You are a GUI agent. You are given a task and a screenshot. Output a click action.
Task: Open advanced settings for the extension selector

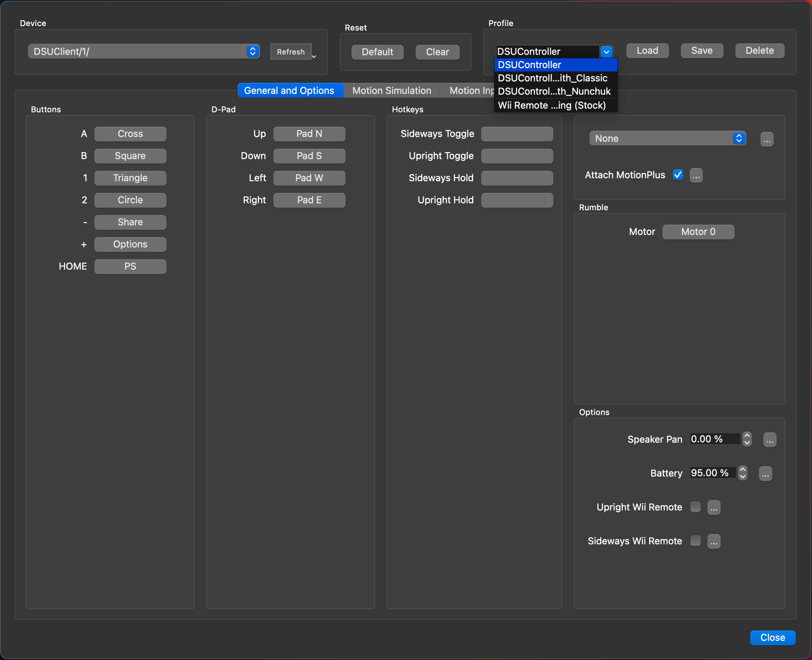767,138
